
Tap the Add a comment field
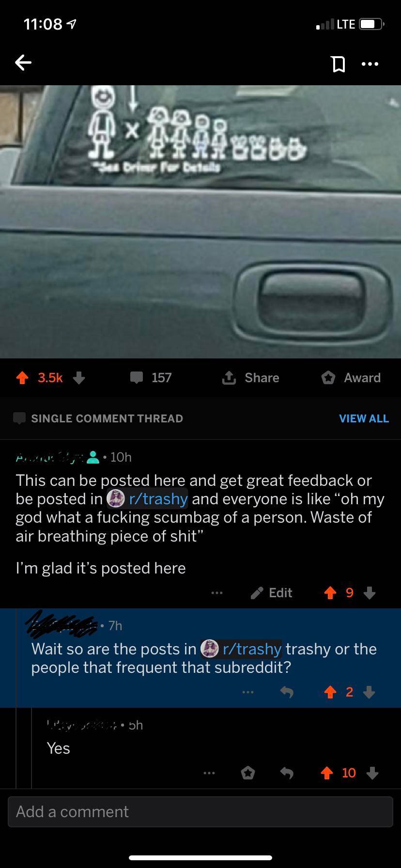click(x=200, y=811)
